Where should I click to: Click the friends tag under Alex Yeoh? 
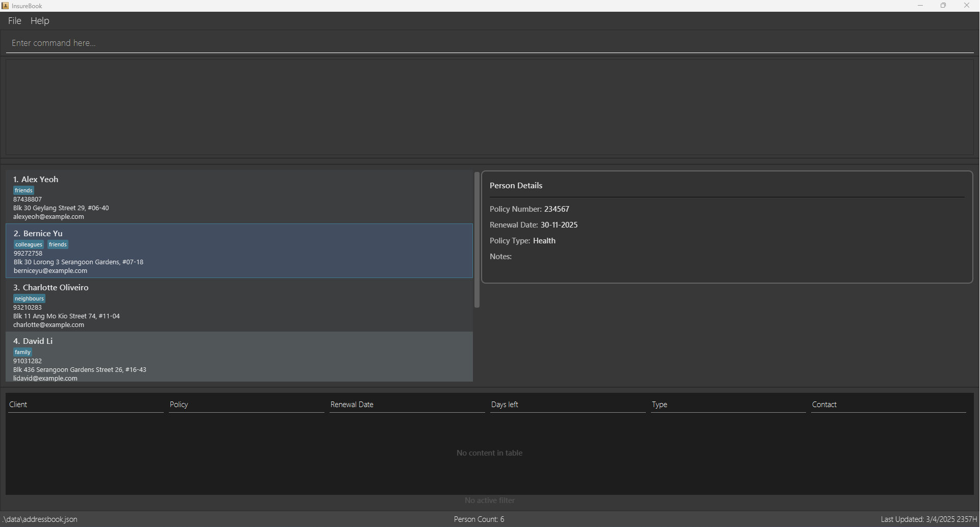[23, 190]
